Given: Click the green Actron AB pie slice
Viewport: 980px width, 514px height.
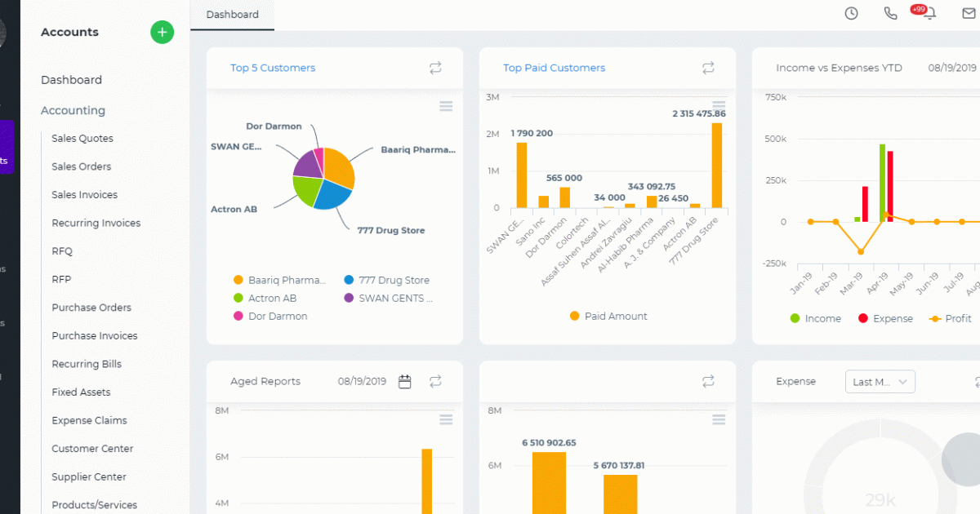Looking at the screenshot, I should click(x=305, y=190).
